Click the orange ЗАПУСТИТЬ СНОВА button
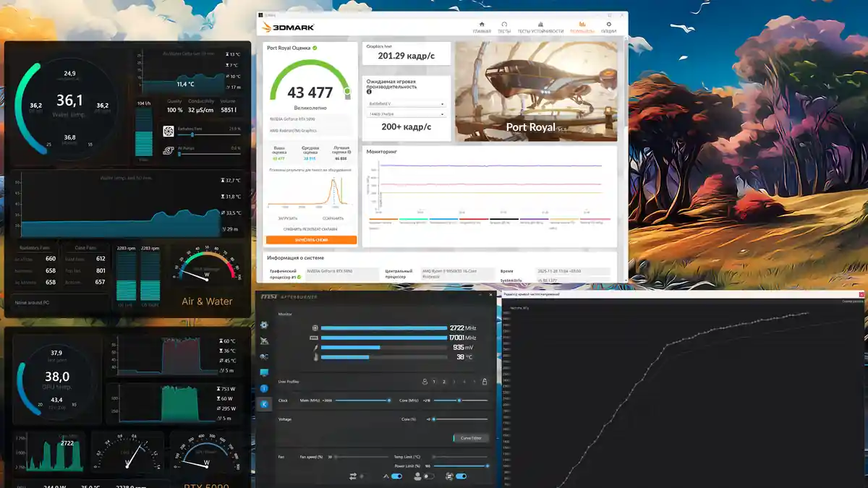This screenshot has height=488, width=868. pos(311,240)
